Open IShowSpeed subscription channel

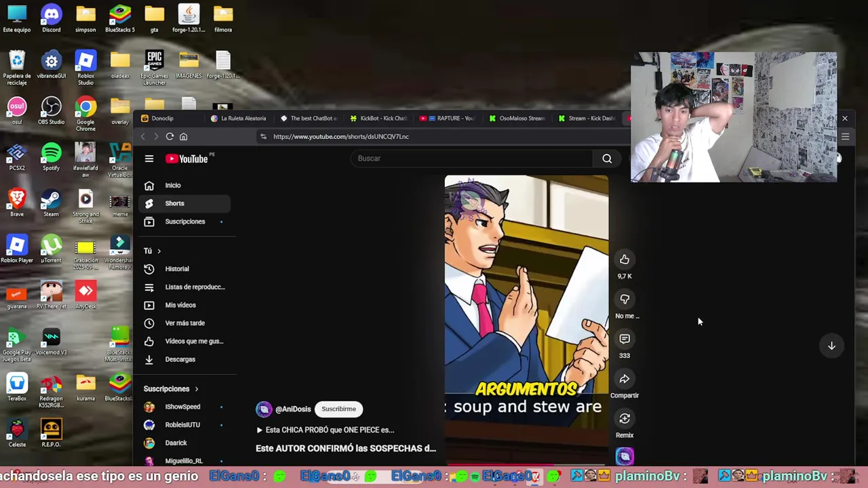coord(184,407)
